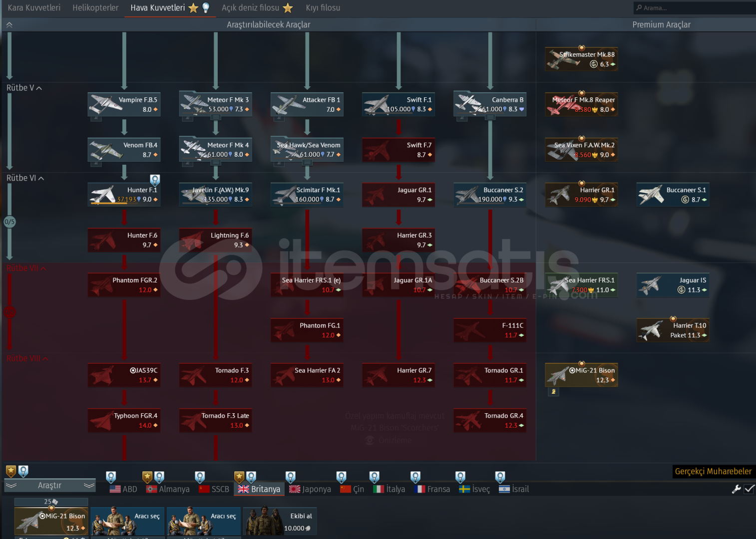Focus the Arama search field
Image resolution: width=756 pixels, height=539 pixels.
point(694,8)
